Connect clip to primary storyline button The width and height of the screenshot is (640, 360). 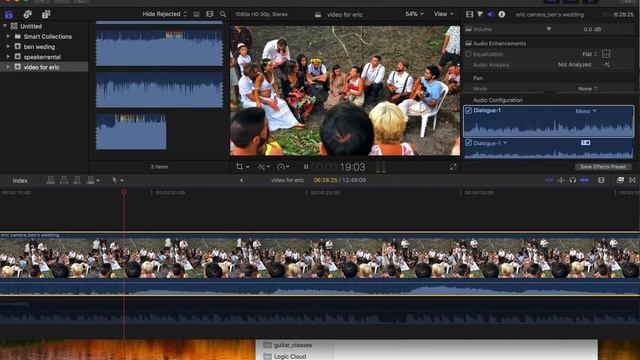click(x=51, y=180)
